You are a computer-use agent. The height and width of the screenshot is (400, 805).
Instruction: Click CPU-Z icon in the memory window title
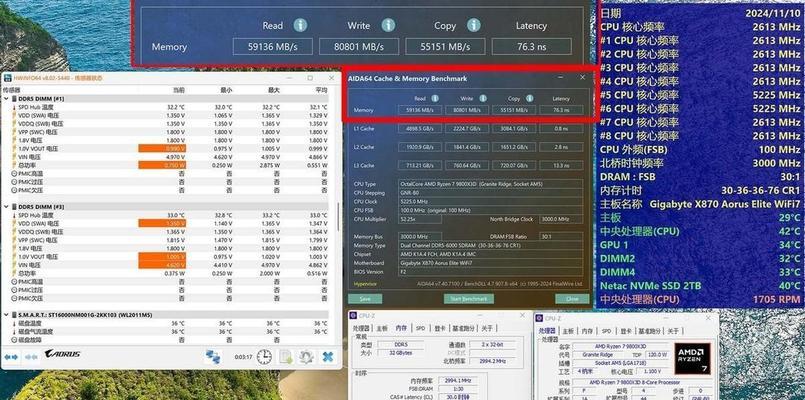point(354,316)
